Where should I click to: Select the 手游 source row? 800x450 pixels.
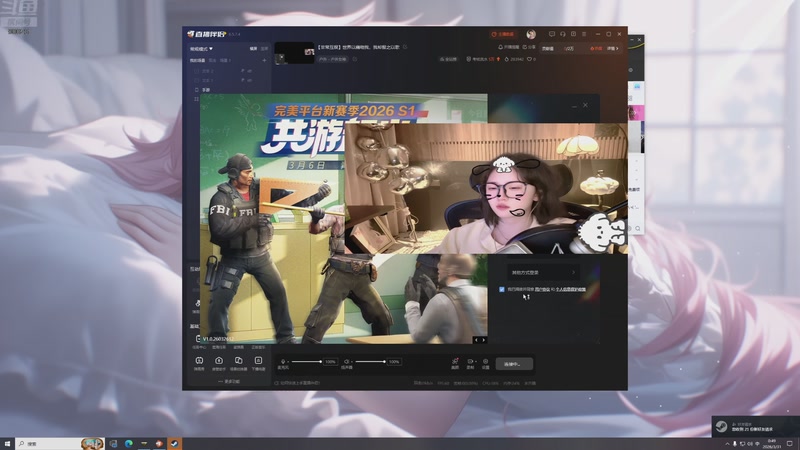206,90
